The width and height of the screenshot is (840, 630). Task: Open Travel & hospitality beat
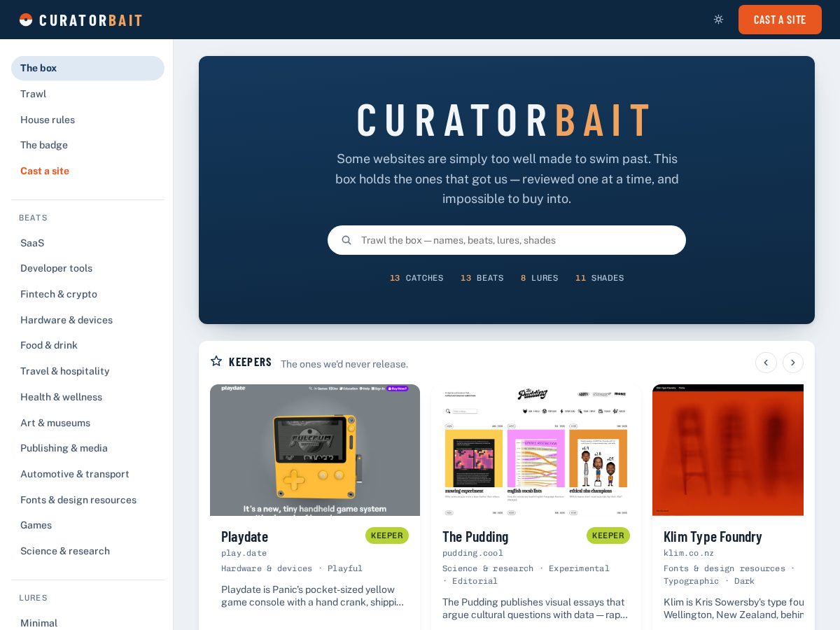point(87,371)
